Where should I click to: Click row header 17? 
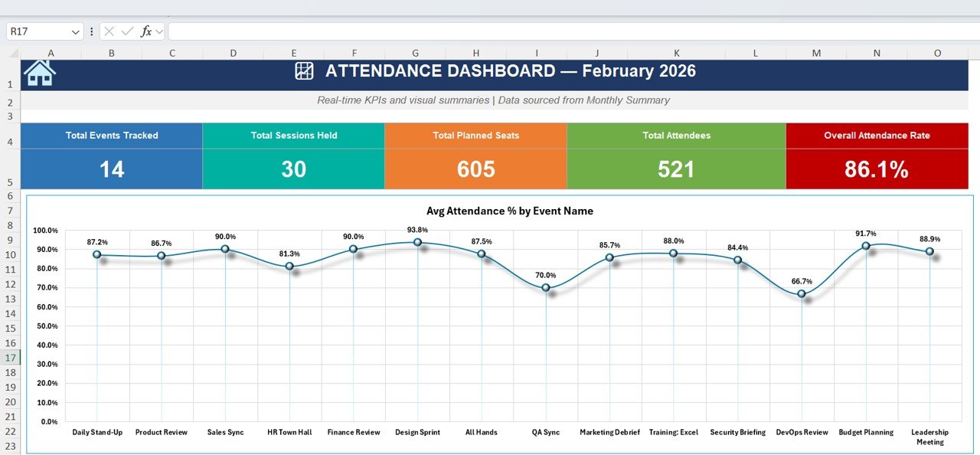pyautogui.click(x=12, y=357)
